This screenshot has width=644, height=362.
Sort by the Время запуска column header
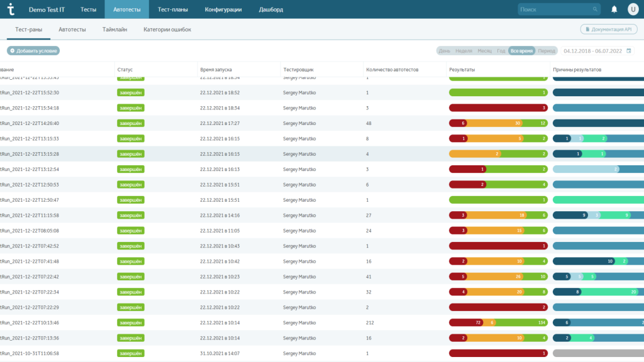(x=216, y=69)
